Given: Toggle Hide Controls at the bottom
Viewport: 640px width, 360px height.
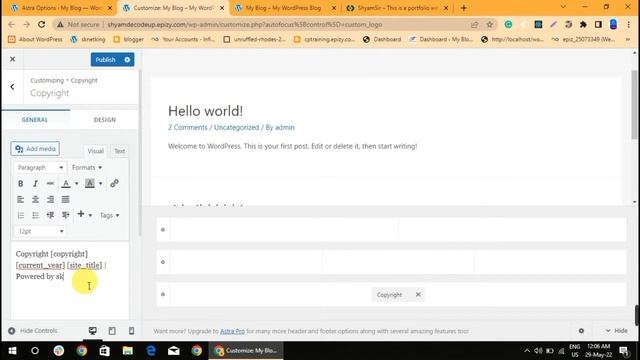Looking at the screenshot, I should click(x=33, y=331).
